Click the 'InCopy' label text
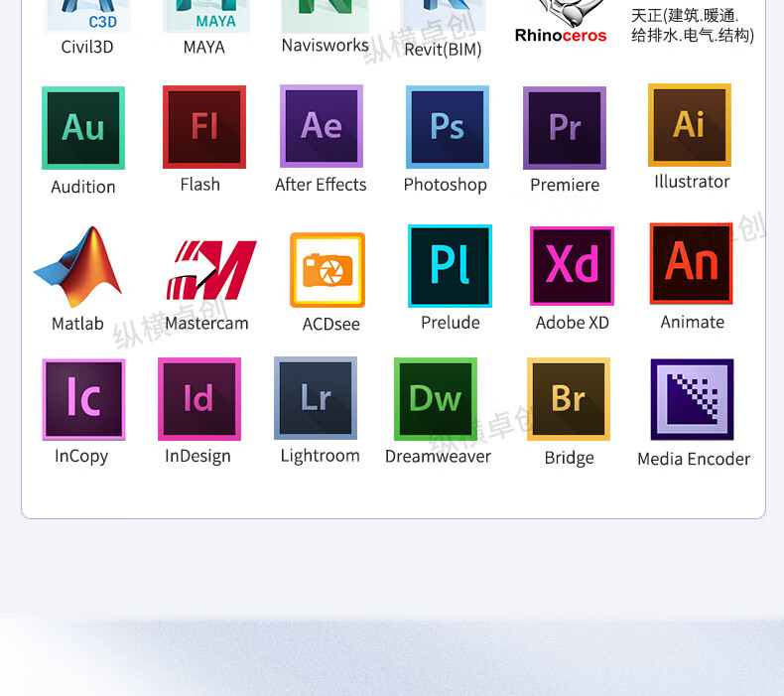Screen dimensions: 784x696 coord(81,457)
